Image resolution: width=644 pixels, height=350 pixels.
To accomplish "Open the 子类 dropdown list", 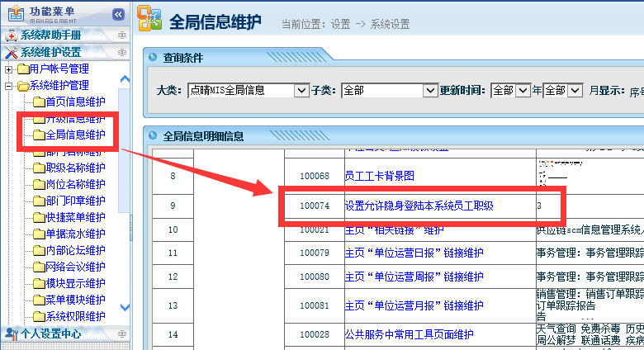I will [x=429, y=91].
